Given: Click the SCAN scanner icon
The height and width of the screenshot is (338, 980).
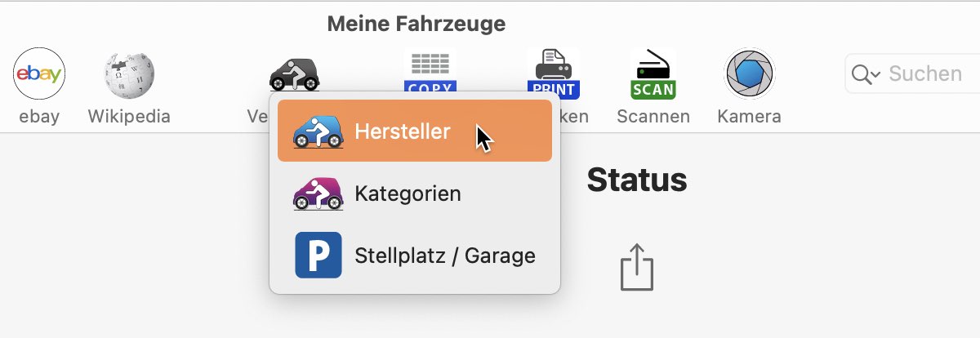Looking at the screenshot, I should point(653,73).
